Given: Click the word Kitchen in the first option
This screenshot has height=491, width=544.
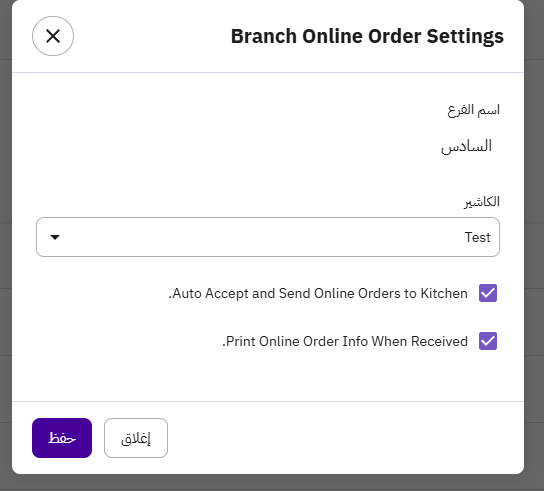Looking at the screenshot, I should point(444,294).
